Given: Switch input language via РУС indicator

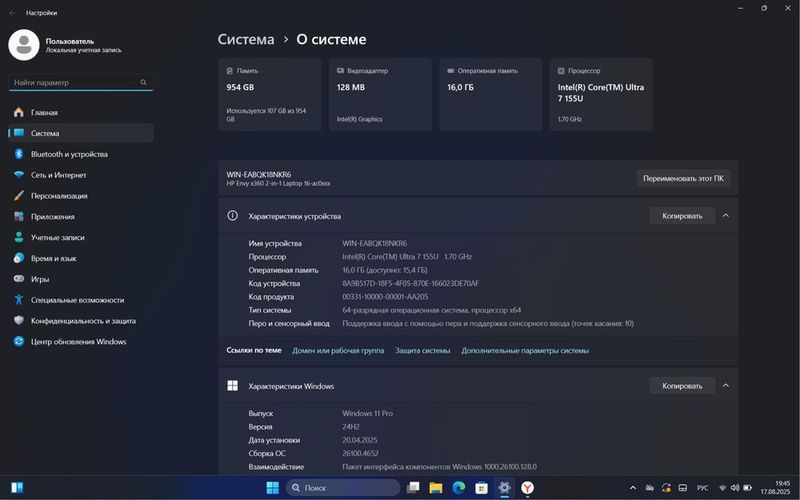Looking at the screenshot, I should tap(703, 488).
